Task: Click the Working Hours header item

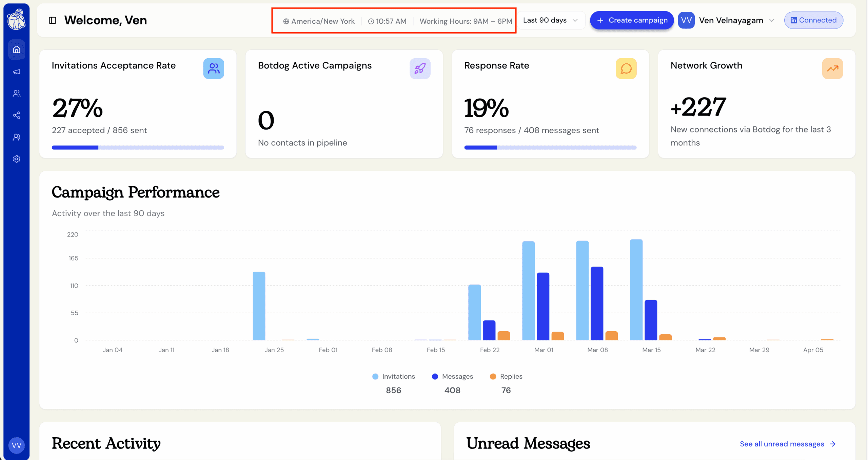Action: [466, 21]
